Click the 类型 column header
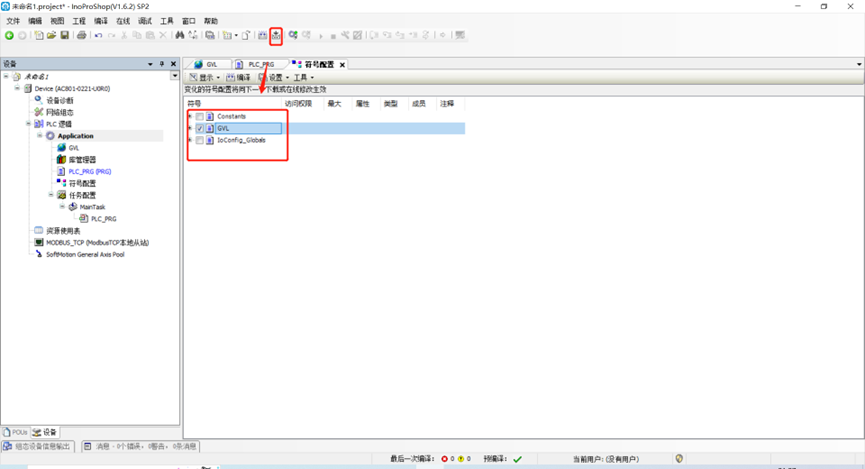Screen dimensions: 865x469 tap(391, 104)
